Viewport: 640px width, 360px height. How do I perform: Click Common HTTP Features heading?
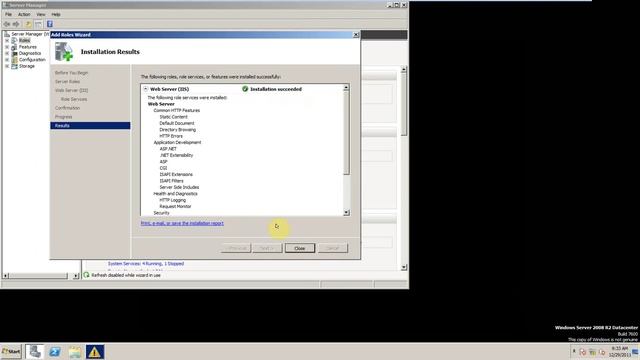[x=177, y=111]
